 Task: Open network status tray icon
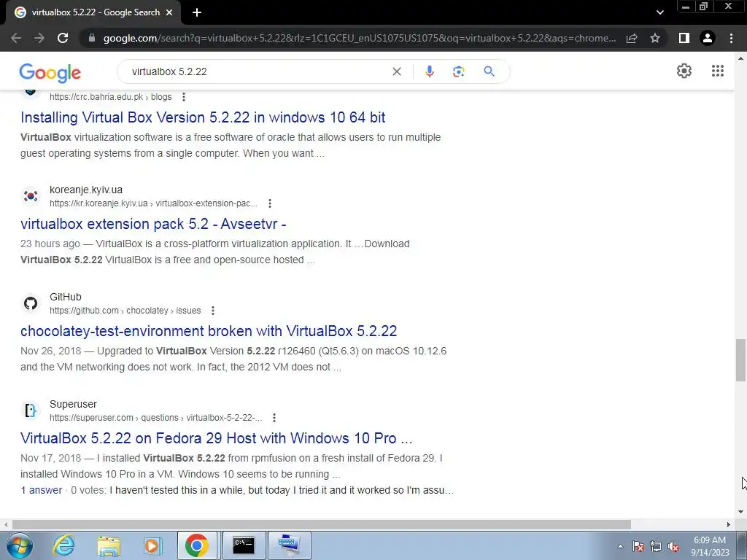tap(656, 547)
